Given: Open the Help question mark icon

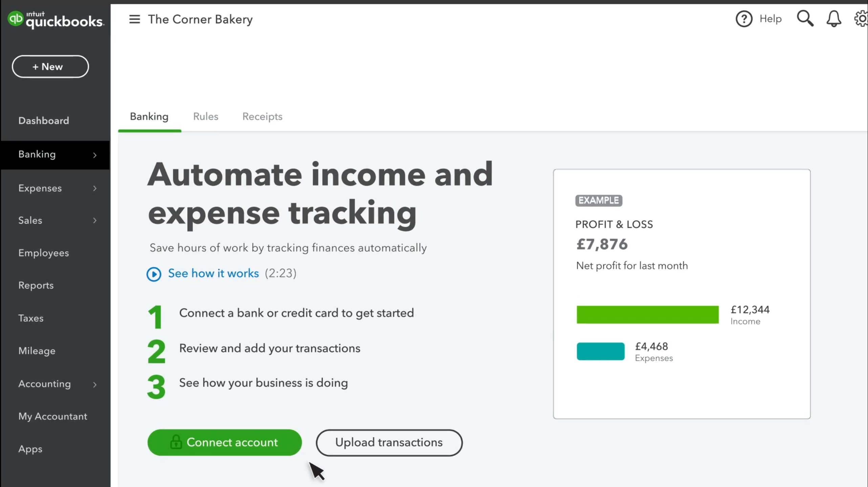Looking at the screenshot, I should tap(744, 19).
